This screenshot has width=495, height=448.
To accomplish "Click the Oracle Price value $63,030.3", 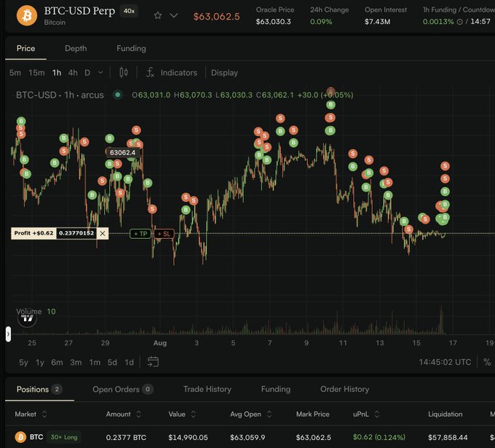I will (x=274, y=22).
